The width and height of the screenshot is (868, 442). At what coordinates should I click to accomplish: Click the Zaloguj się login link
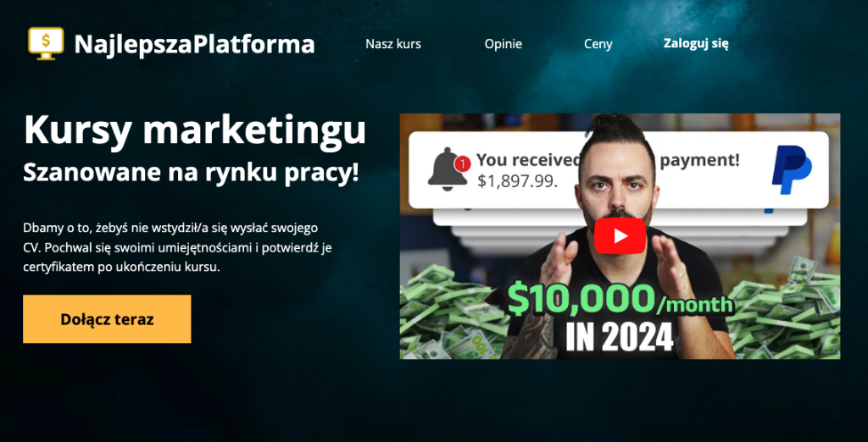pos(696,43)
